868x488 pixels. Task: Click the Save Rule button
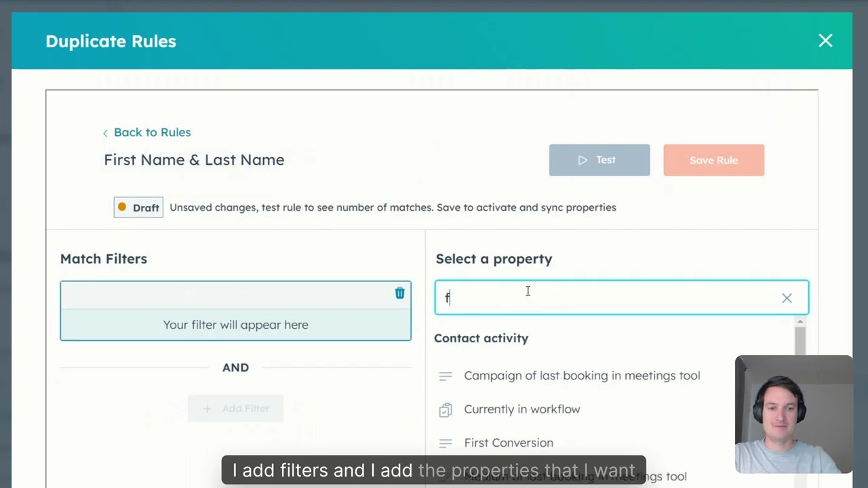pos(713,160)
